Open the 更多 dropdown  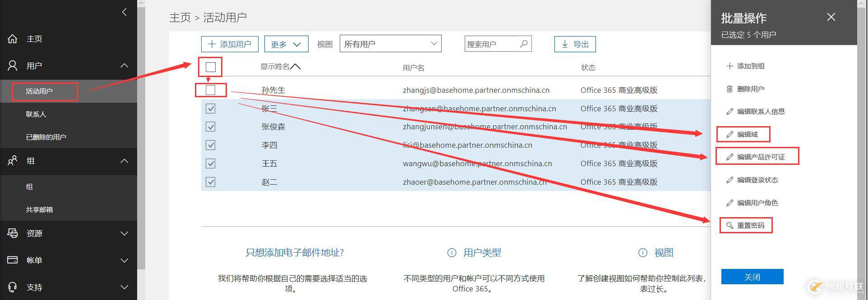(286, 44)
